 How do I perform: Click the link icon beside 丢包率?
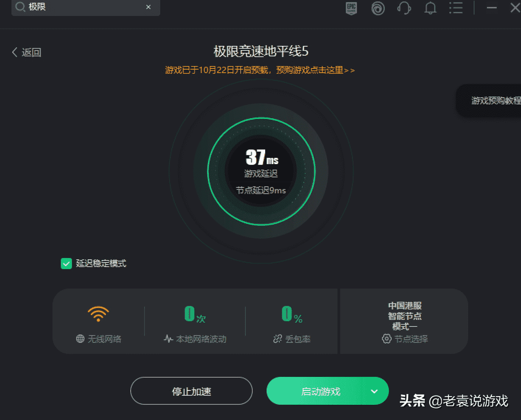coord(278,339)
